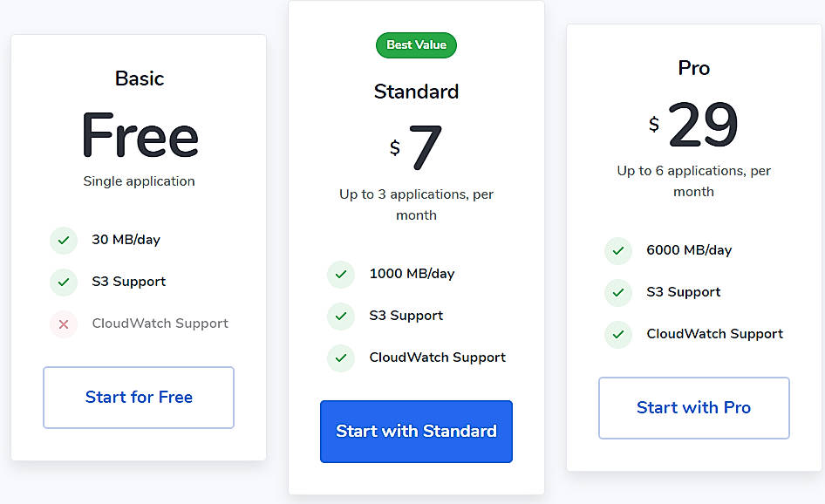825x504 pixels.
Task: Click the Free price text
Action: click(x=139, y=135)
